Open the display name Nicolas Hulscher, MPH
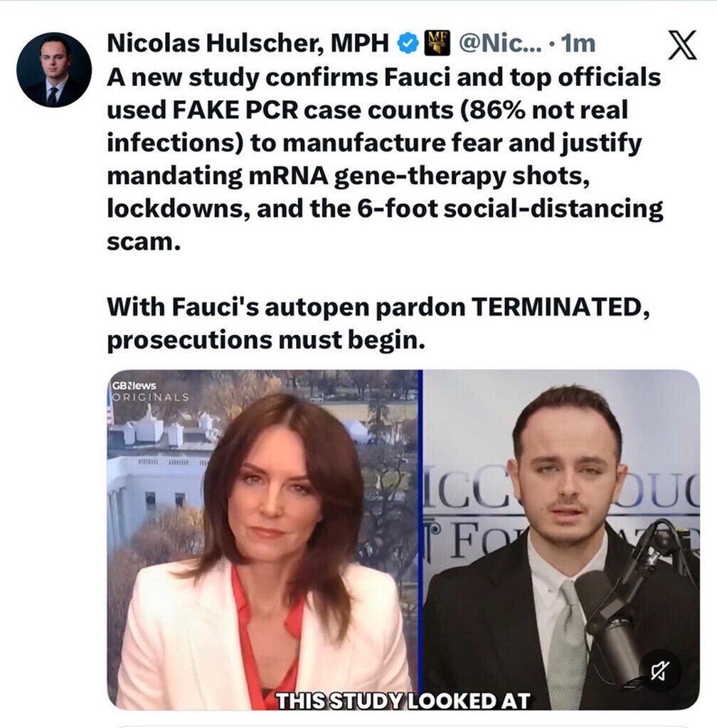This screenshot has height=728, width=717. click(248, 43)
